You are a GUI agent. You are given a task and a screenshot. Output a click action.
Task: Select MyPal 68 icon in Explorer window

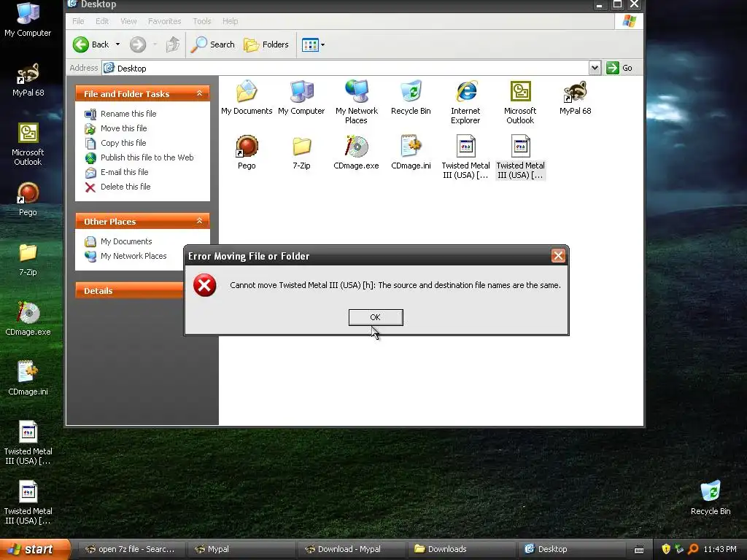(x=575, y=97)
